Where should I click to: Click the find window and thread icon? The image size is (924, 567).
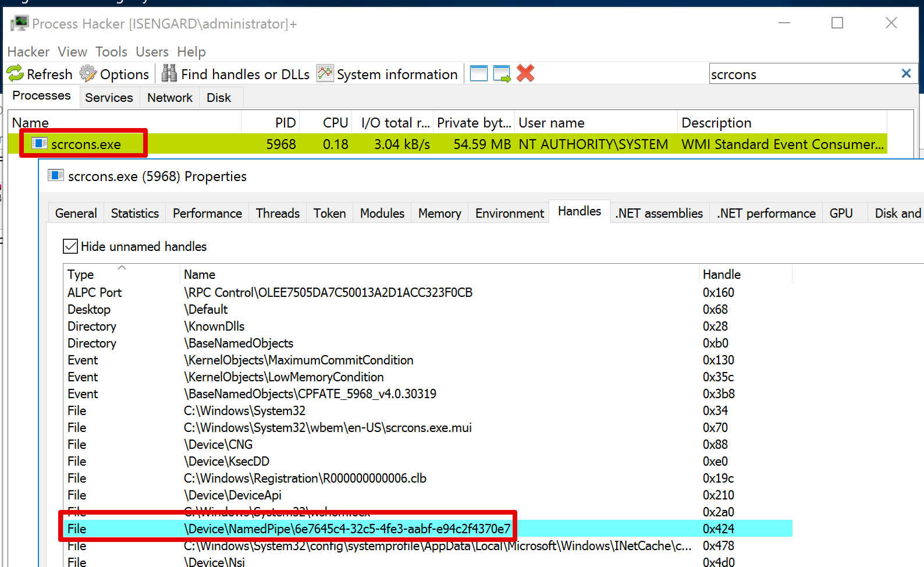(502, 74)
